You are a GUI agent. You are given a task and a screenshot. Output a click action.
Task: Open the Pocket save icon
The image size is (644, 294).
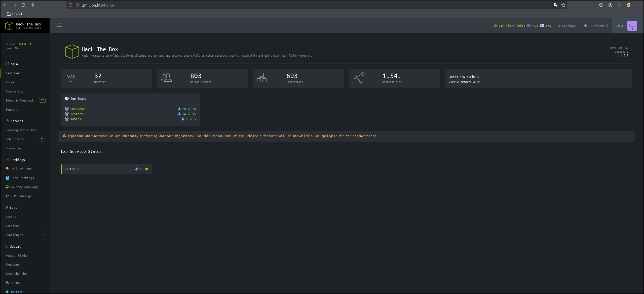[x=601, y=5]
